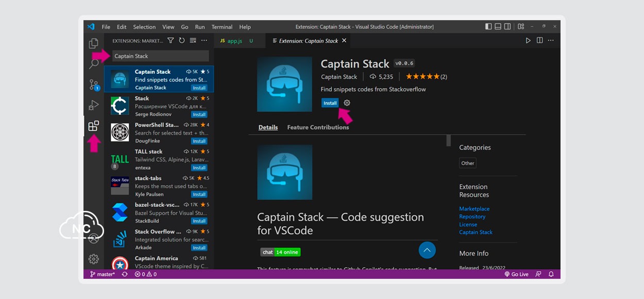Open the errors and warnings count in the status bar
This screenshot has width=644, height=299.
point(146,274)
